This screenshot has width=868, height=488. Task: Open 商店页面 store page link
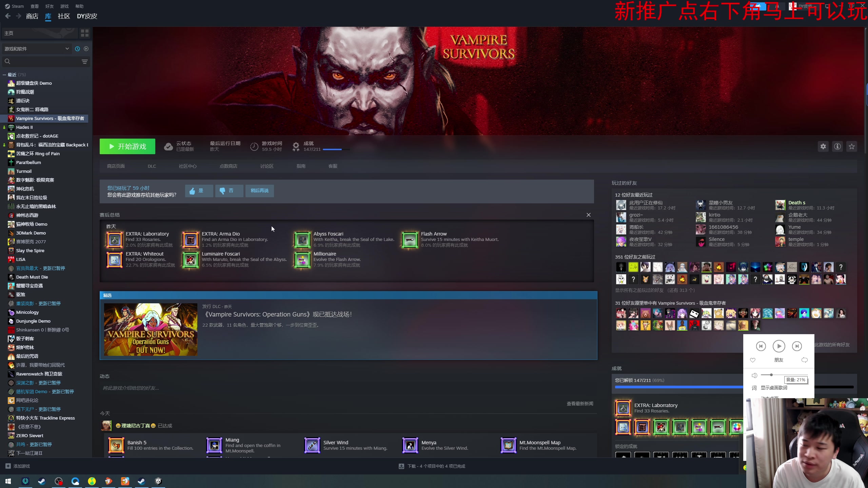[116, 166]
